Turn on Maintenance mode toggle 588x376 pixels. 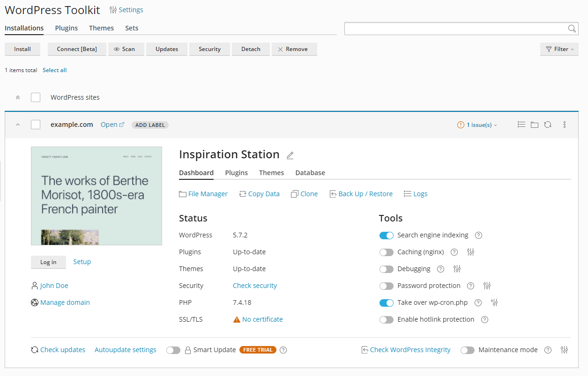click(468, 350)
